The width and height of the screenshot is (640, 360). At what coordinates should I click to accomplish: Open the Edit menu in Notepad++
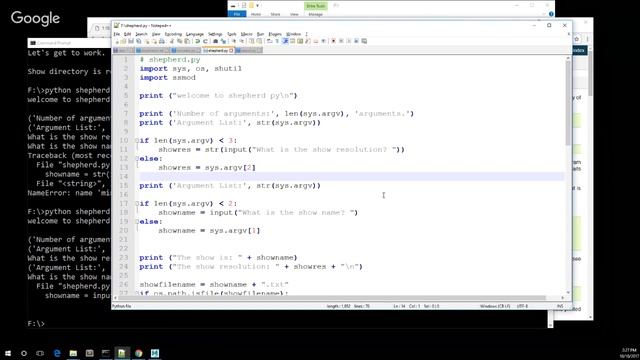tap(127, 34)
